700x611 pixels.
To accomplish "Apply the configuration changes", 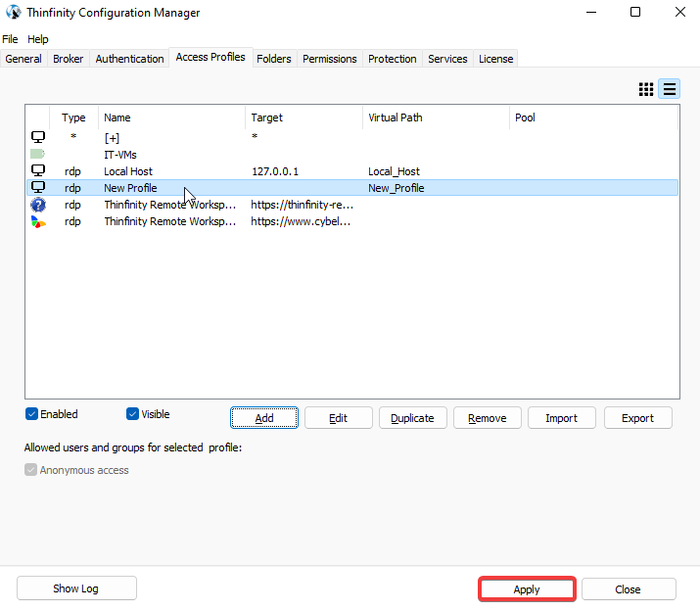I will [x=527, y=589].
